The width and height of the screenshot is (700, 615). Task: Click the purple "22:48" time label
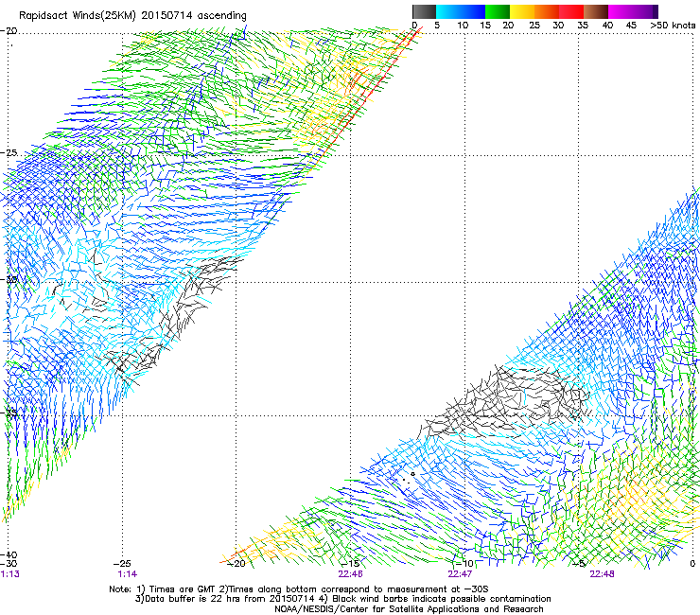[602, 574]
